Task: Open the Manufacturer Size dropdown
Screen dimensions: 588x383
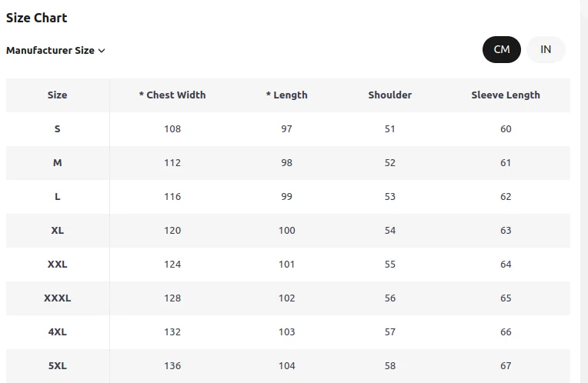Action: [x=55, y=50]
